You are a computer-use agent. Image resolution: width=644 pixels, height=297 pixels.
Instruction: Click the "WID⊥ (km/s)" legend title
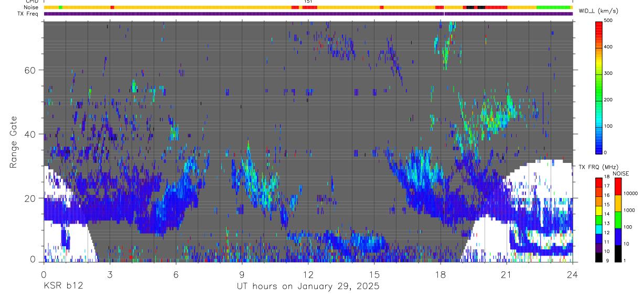tap(598, 11)
